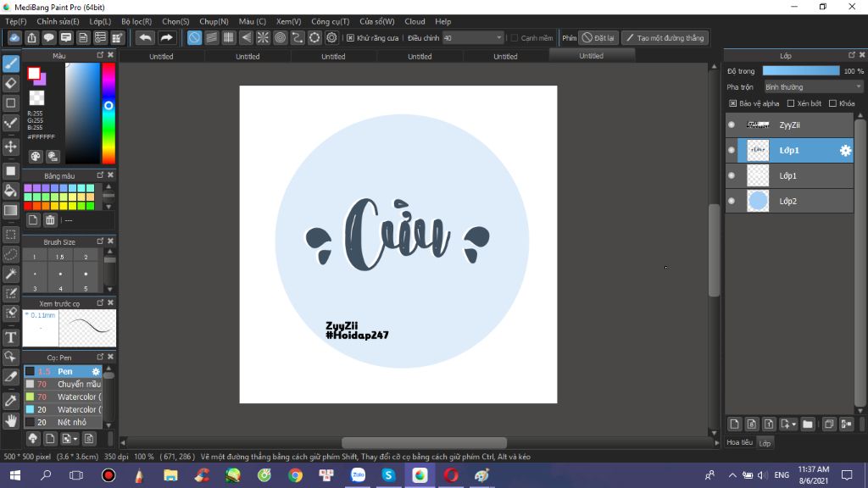Select the Watercolor brush with green swatch
Screen dimensions: 868x488
tap(63, 396)
